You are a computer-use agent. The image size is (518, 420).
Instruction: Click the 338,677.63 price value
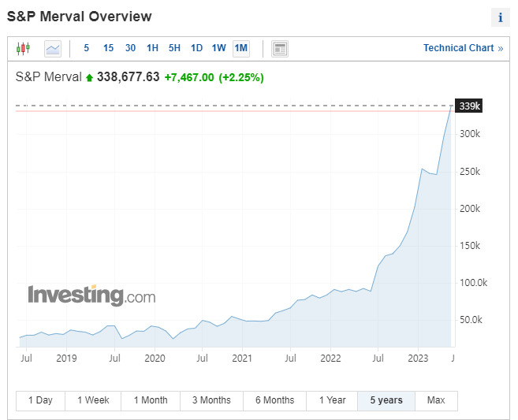pyautogui.click(x=129, y=77)
